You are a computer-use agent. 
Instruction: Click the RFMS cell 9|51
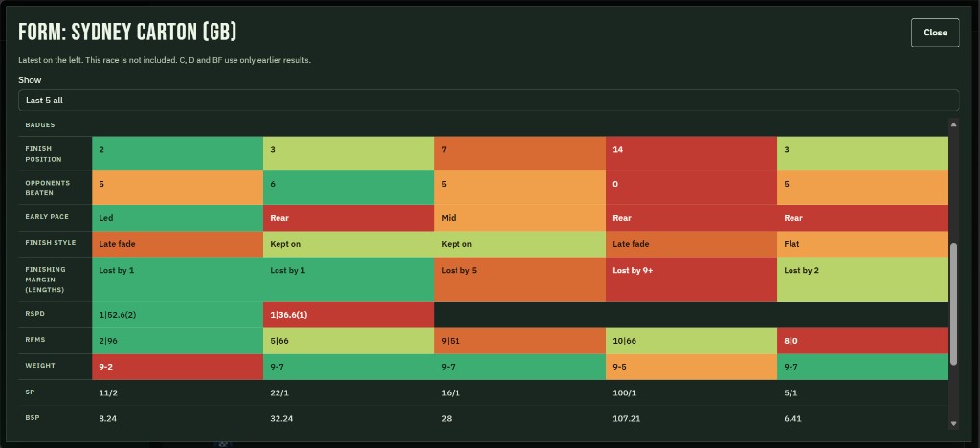click(x=520, y=341)
